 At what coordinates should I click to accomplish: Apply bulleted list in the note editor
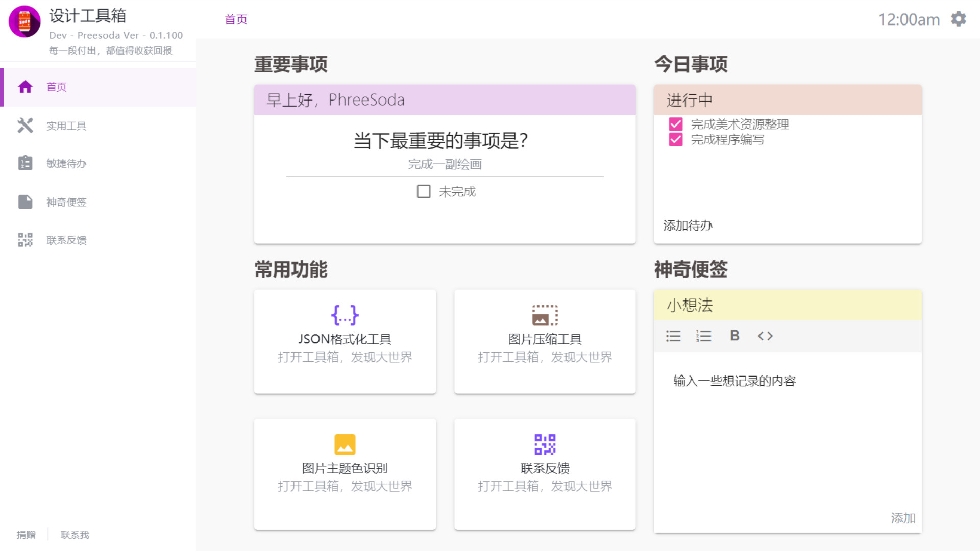point(673,336)
